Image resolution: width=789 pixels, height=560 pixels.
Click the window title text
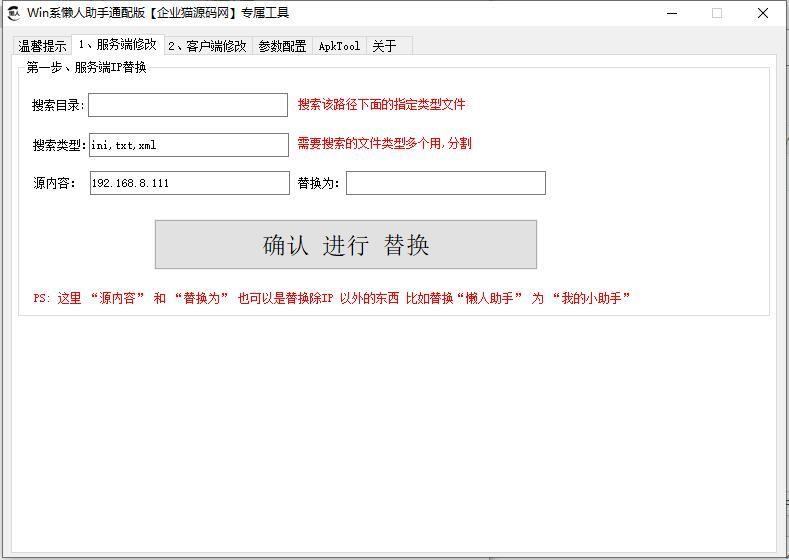pyautogui.click(x=158, y=13)
